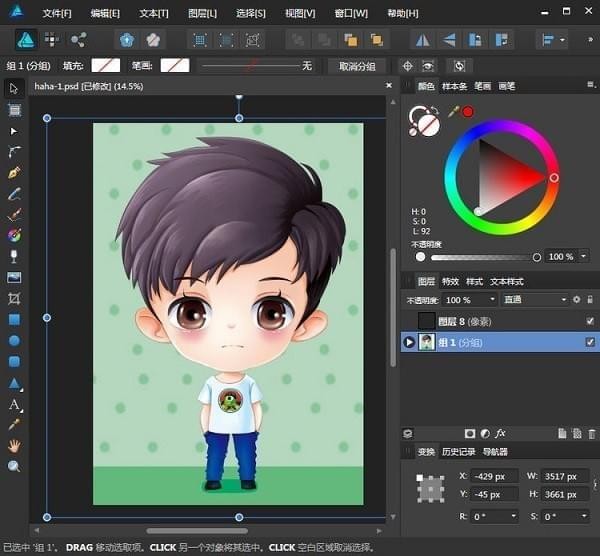The width and height of the screenshot is (600, 556).
Task: Open the blend mode 普通 dropdown
Action: click(x=535, y=299)
